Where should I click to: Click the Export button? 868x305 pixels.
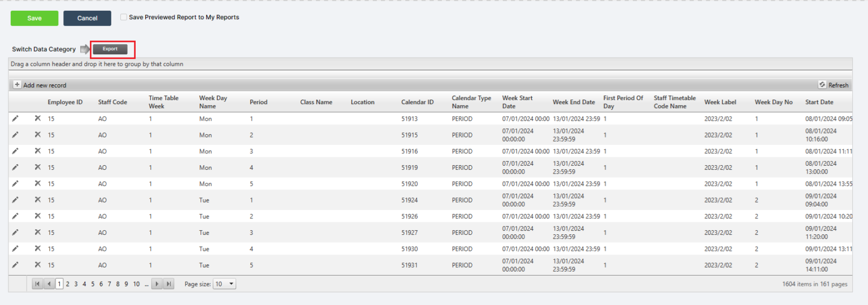pos(110,49)
